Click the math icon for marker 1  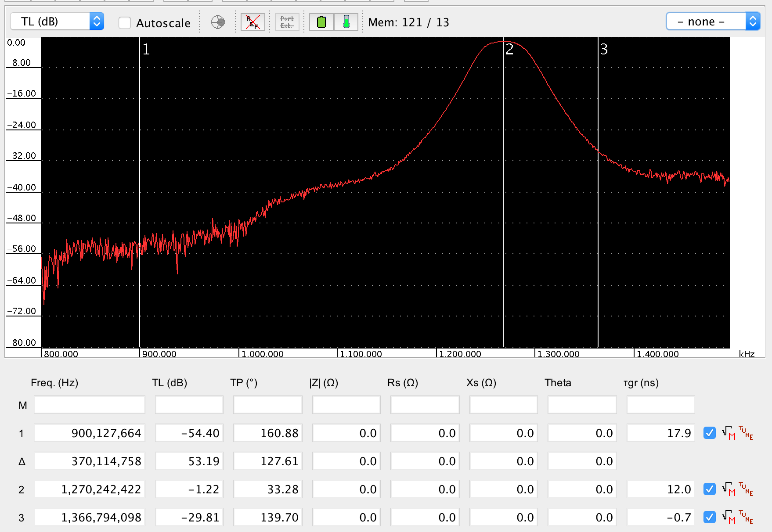tap(729, 433)
